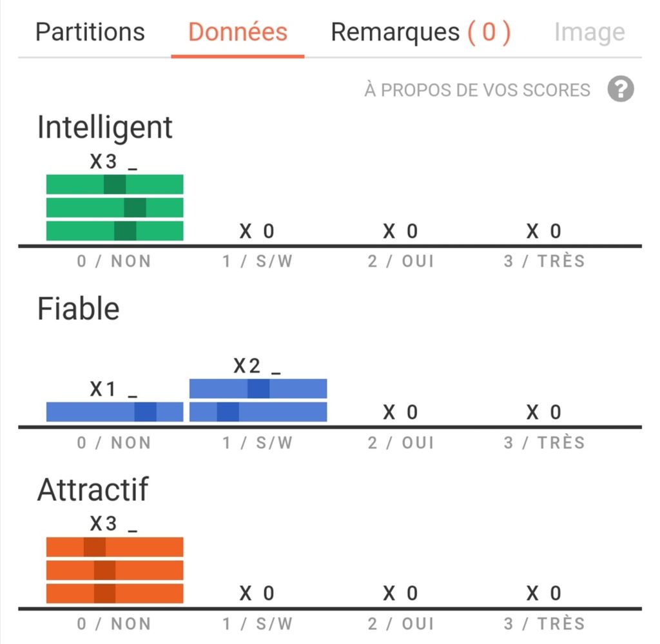The height and width of the screenshot is (644, 660).
Task: Click the bottom blue Fiable bar above 1 / S/W
Action: tap(258, 412)
